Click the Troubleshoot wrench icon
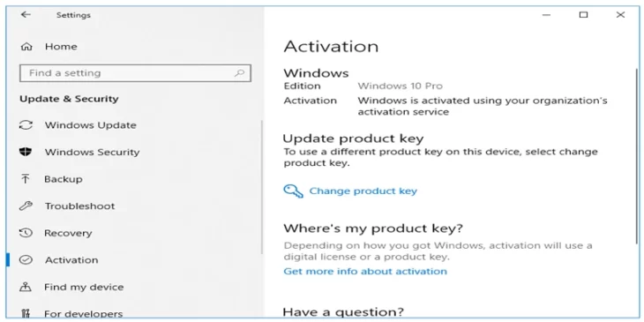The height and width of the screenshot is (322, 644). 26,206
